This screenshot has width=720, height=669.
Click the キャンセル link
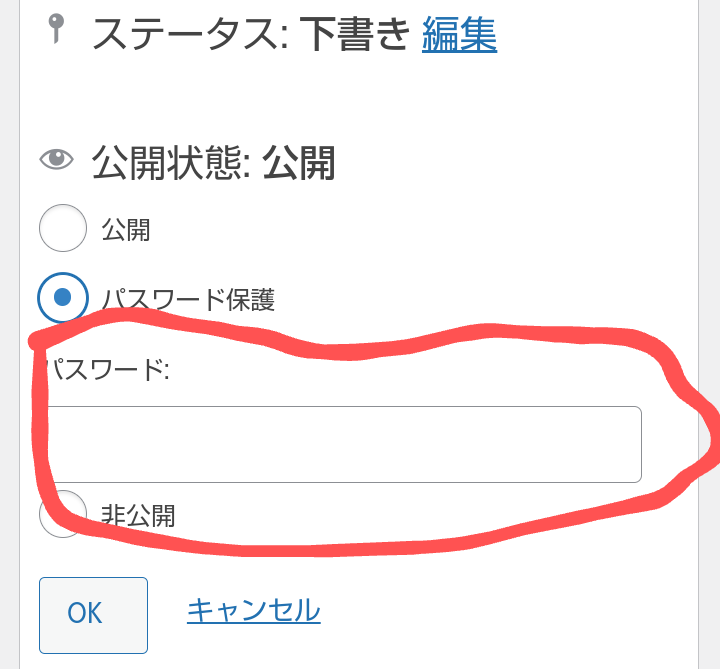[253, 611]
